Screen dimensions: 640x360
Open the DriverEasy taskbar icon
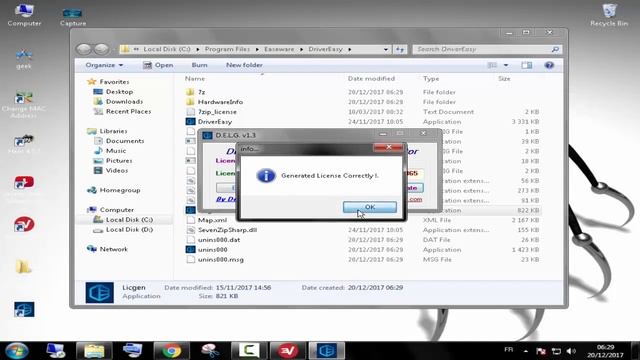(x=326, y=351)
